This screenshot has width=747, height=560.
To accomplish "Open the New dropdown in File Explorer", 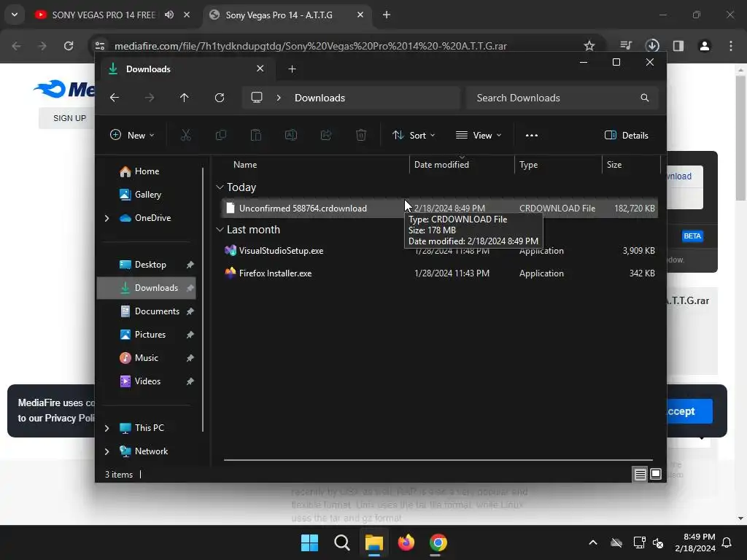I will (132, 135).
